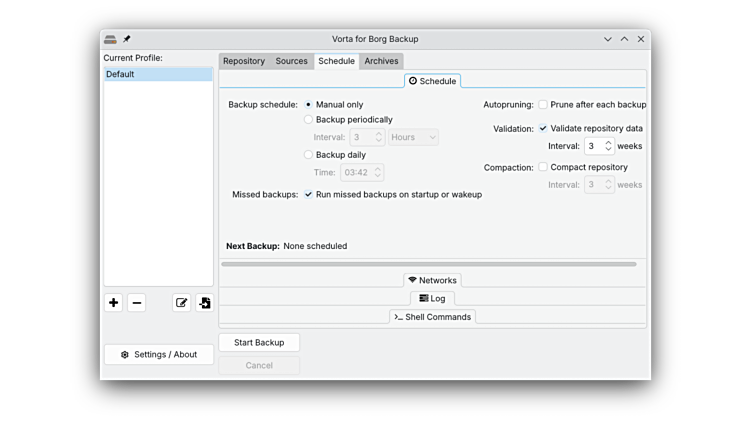
Task: Open the Archives tab
Action: click(381, 61)
